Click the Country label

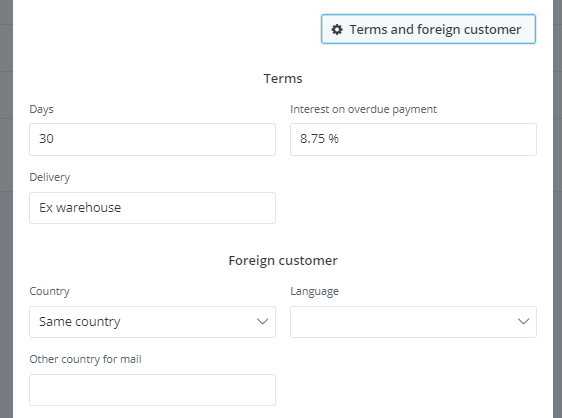click(x=49, y=291)
